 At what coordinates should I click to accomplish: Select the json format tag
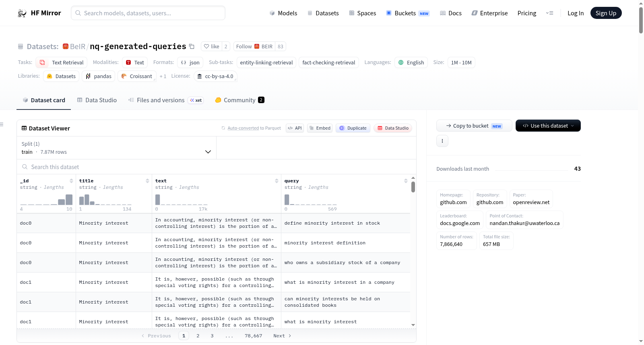[x=190, y=63]
